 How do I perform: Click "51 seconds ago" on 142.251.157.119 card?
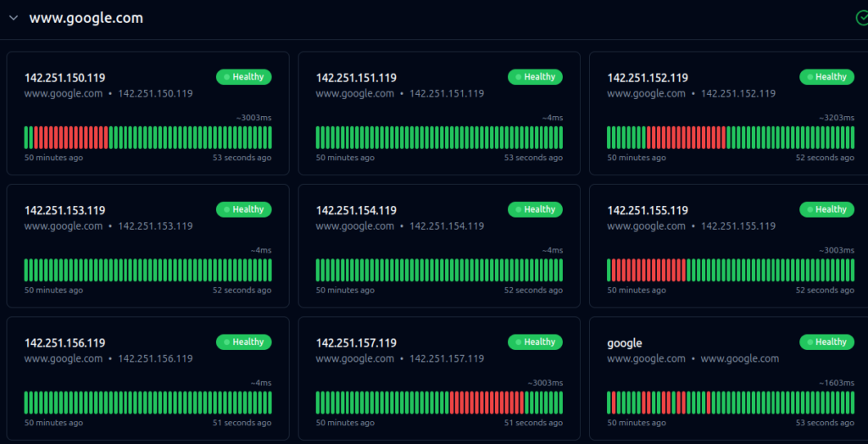(x=534, y=423)
